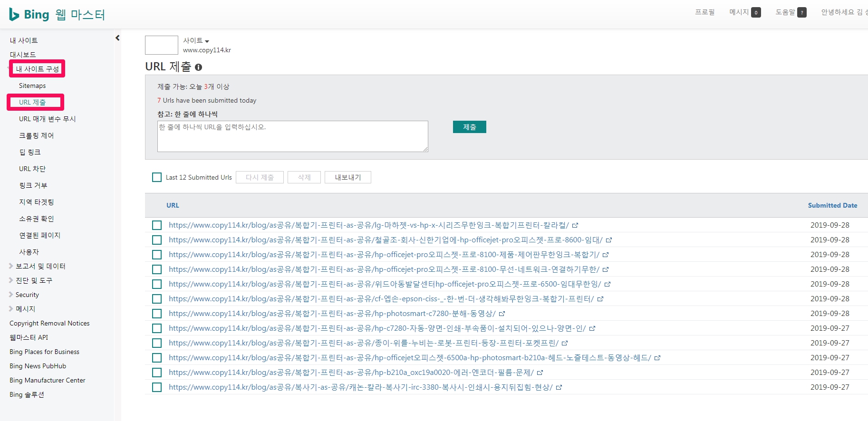Click the help question-mark badge
This screenshot has width=868, height=421.
point(802,13)
